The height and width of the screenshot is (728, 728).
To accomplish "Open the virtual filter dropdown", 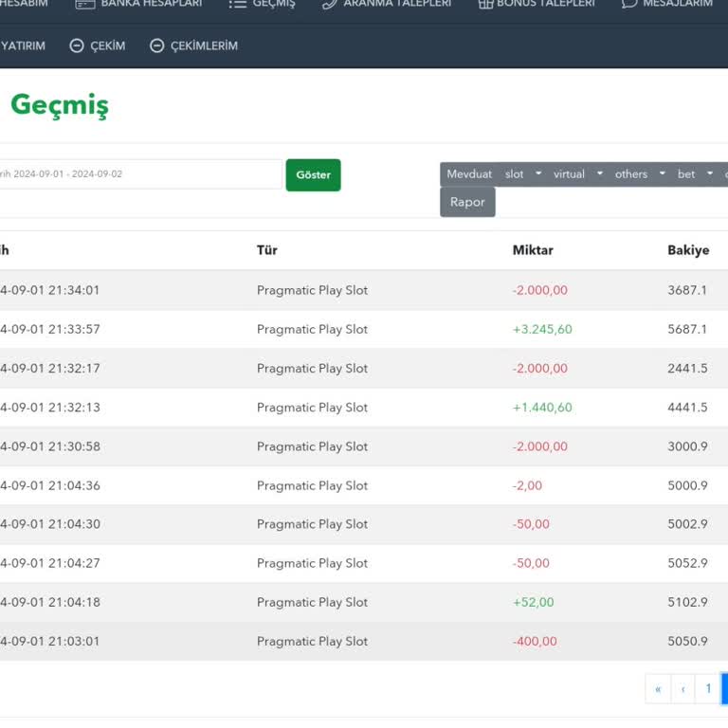I will [x=599, y=173].
